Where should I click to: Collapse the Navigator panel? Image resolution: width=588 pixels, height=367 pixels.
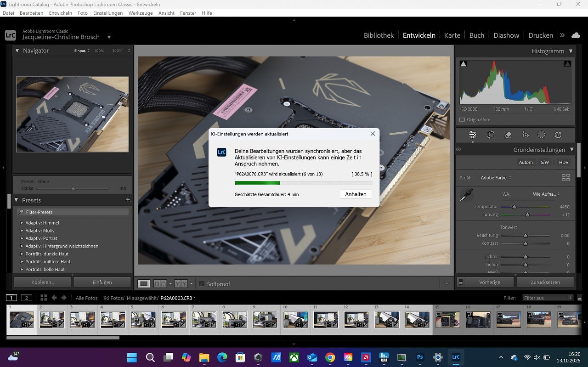click(17, 51)
